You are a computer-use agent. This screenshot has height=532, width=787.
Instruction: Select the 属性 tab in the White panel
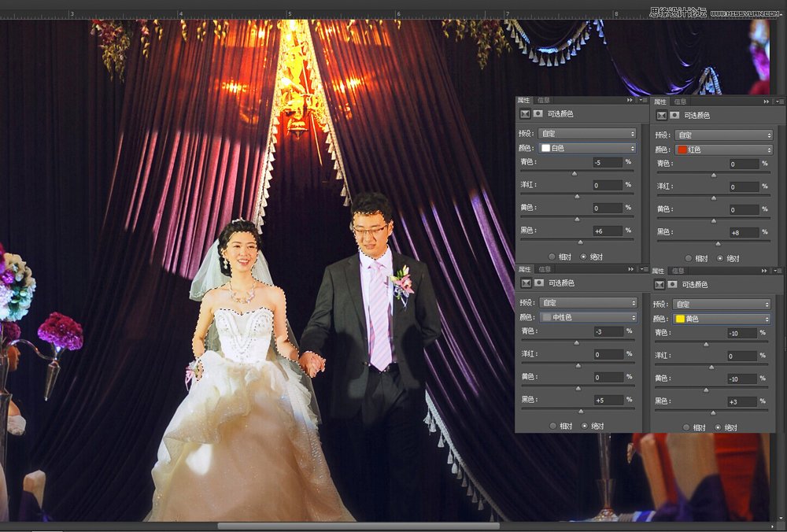click(524, 101)
